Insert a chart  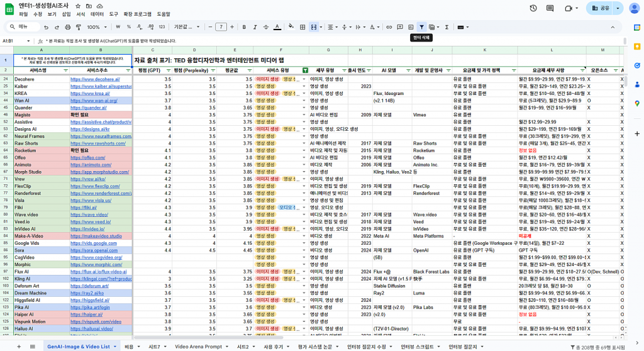click(411, 27)
